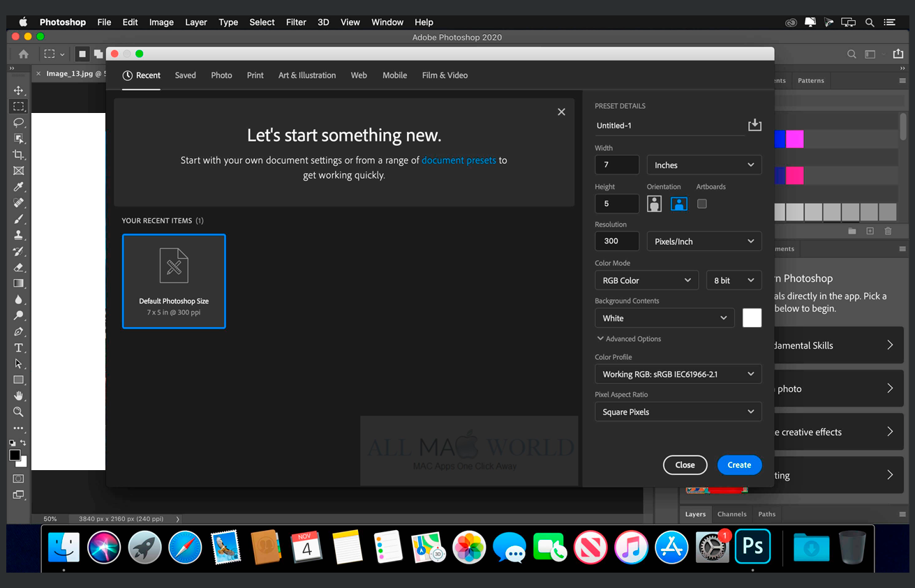Select the Clone Stamp tool
Screen dimensions: 915x588
[x=19, y=235]
